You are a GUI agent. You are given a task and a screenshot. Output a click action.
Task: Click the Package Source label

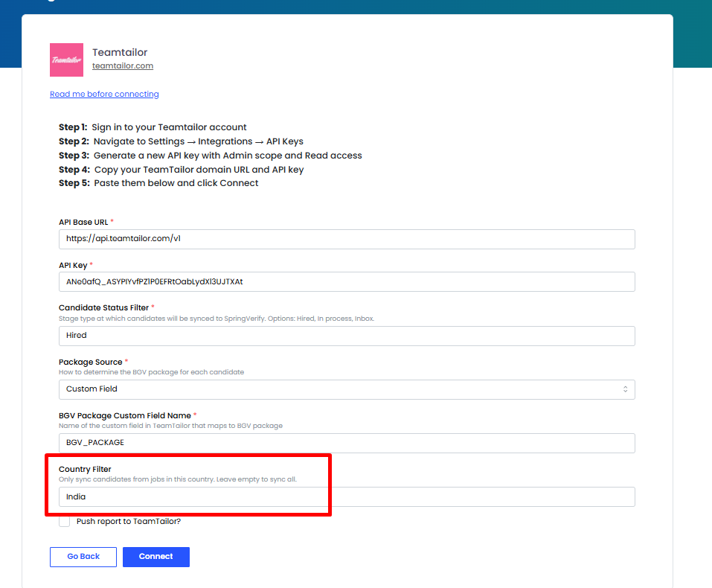[90, 362]
